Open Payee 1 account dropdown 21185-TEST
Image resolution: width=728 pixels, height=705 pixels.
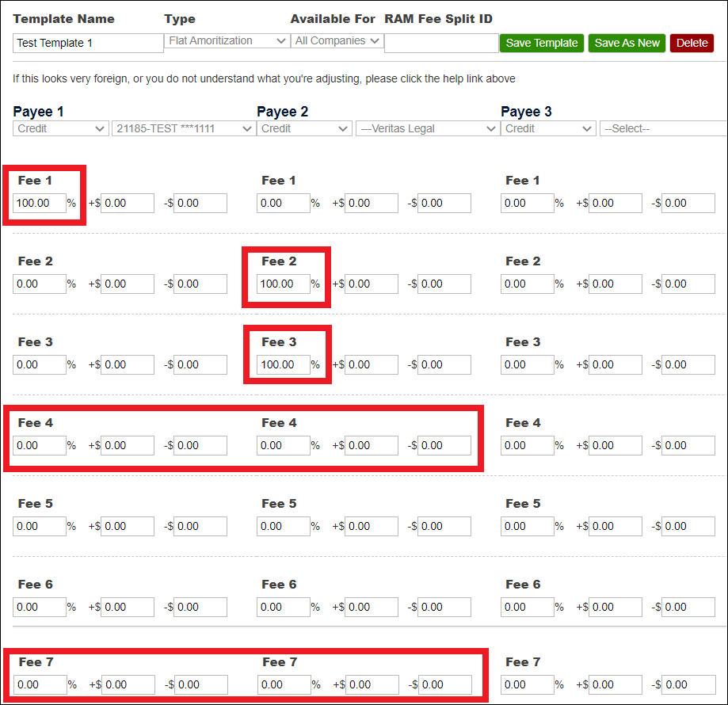point(183,129)
